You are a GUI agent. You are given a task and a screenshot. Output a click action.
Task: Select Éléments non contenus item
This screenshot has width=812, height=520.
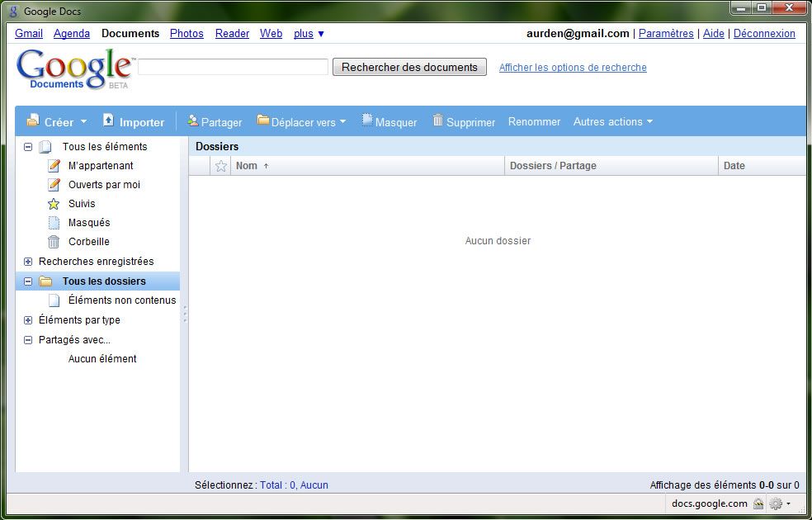tap(121, 300)
